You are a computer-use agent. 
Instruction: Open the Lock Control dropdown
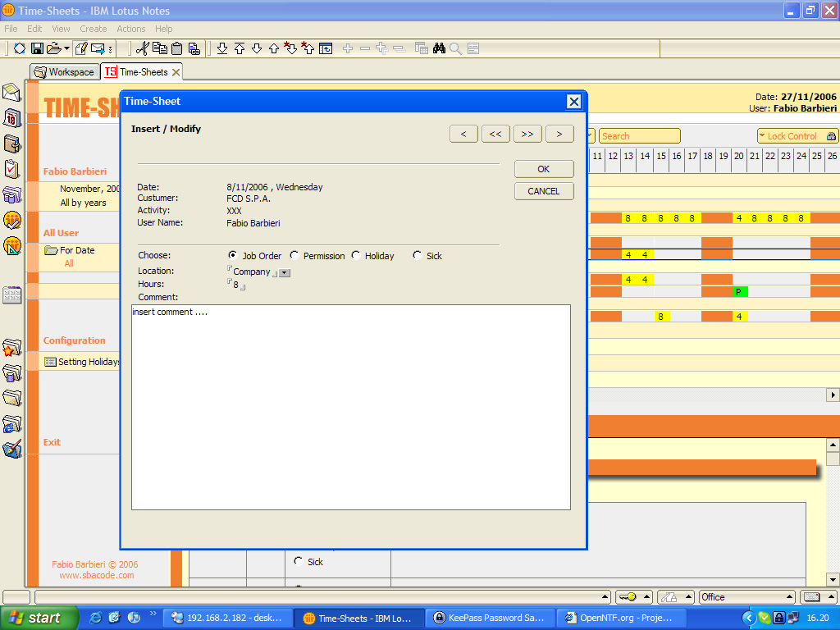coord(797,136)
